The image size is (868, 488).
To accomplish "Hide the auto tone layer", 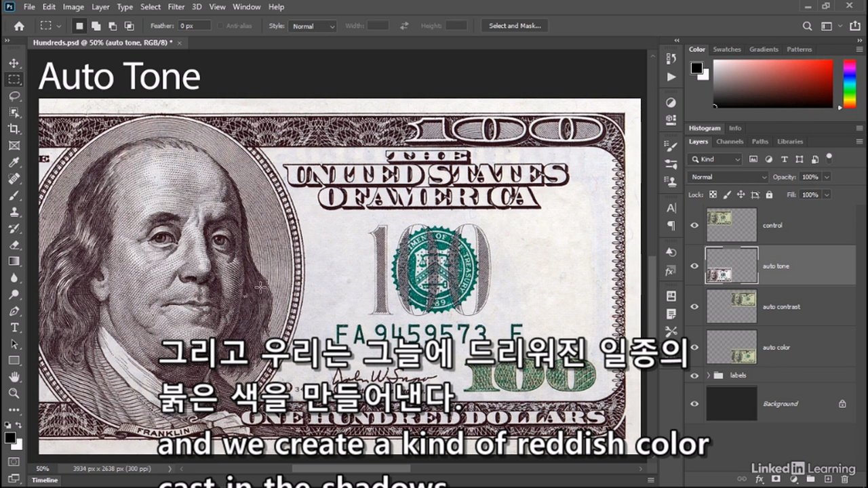I will 694,266.
